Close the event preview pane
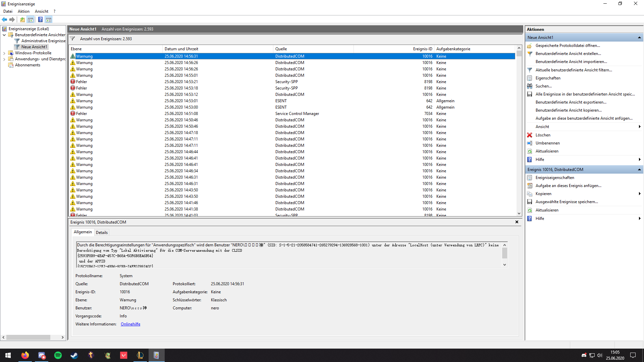 517,222
